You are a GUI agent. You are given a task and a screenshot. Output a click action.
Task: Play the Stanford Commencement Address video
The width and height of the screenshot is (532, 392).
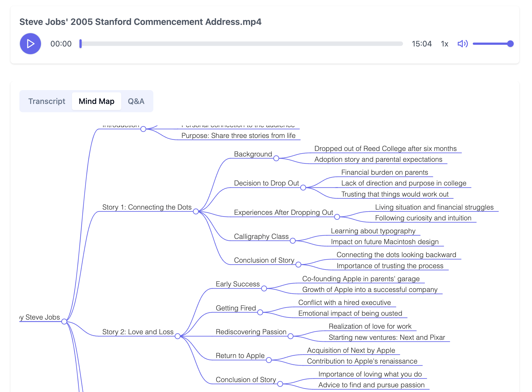pyautogui.click(x=30, y=44)
